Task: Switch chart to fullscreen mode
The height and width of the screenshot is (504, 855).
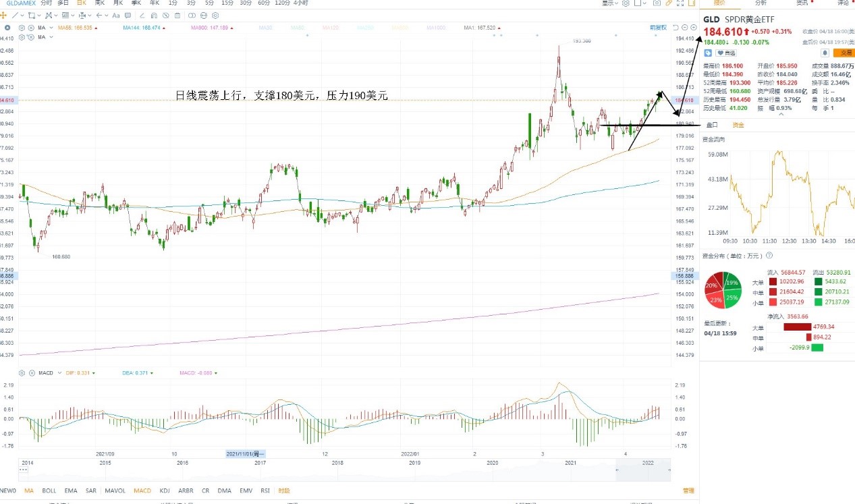Action: tap(680, 3)
